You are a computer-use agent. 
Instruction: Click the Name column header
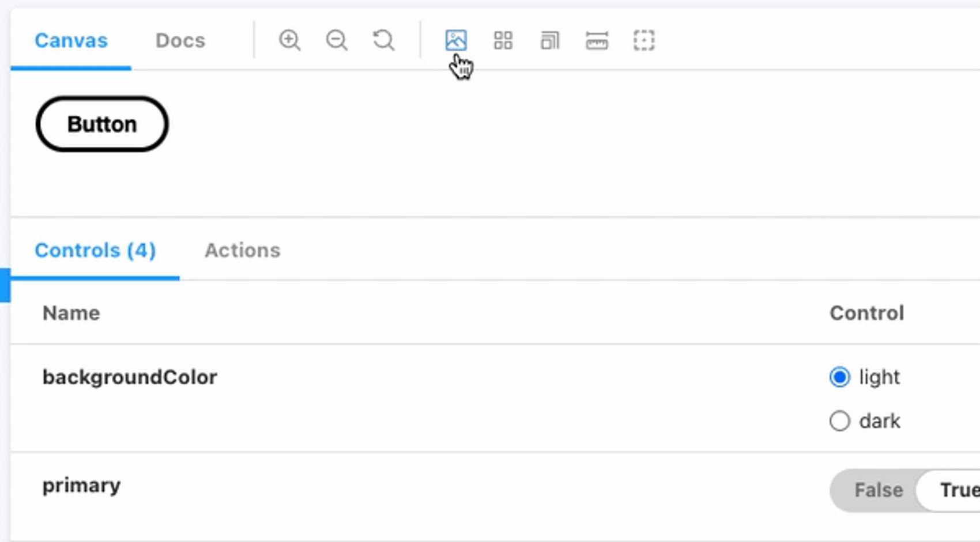tap(71, 313)
